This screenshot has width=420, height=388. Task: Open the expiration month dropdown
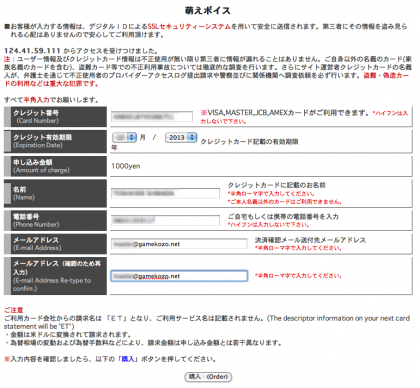[124, 137]
